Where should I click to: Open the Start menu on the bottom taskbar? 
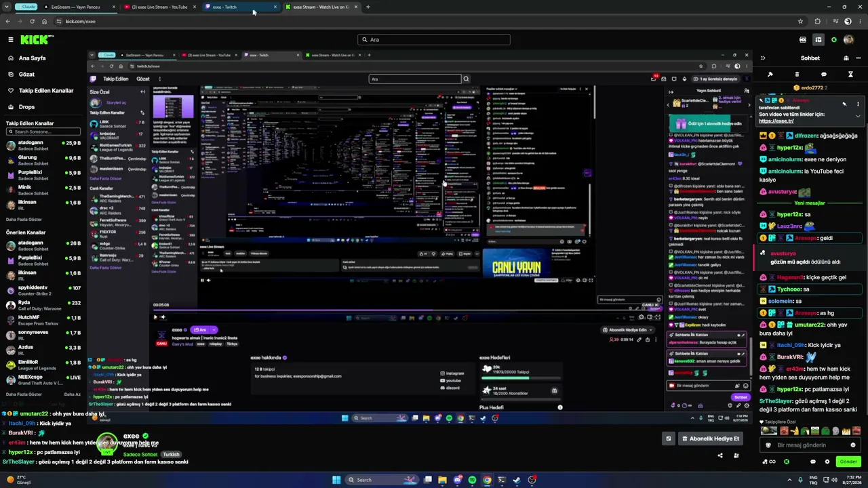pos(336,480)
